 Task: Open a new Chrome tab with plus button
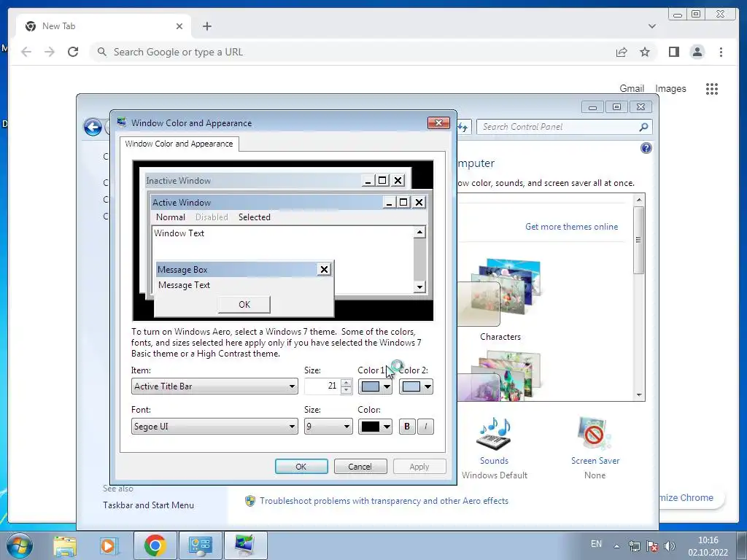click(x=206, y=26)
